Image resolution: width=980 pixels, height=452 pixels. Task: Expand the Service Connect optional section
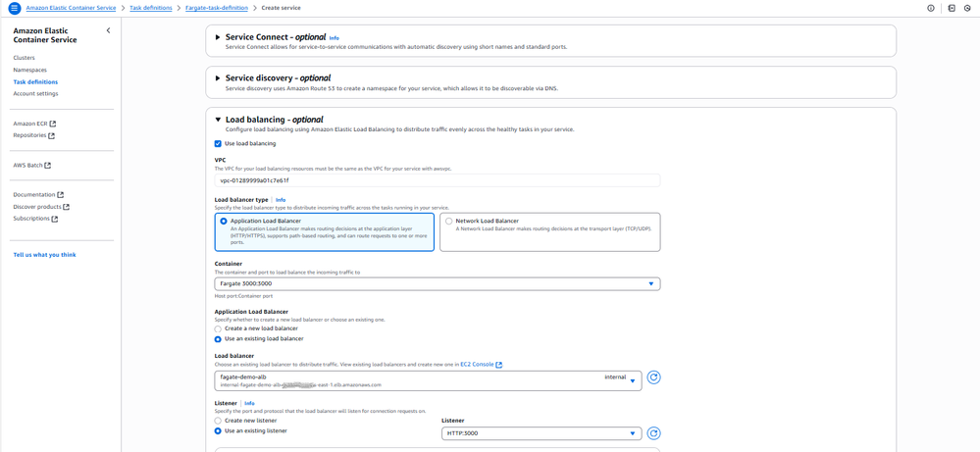point(218,37)
